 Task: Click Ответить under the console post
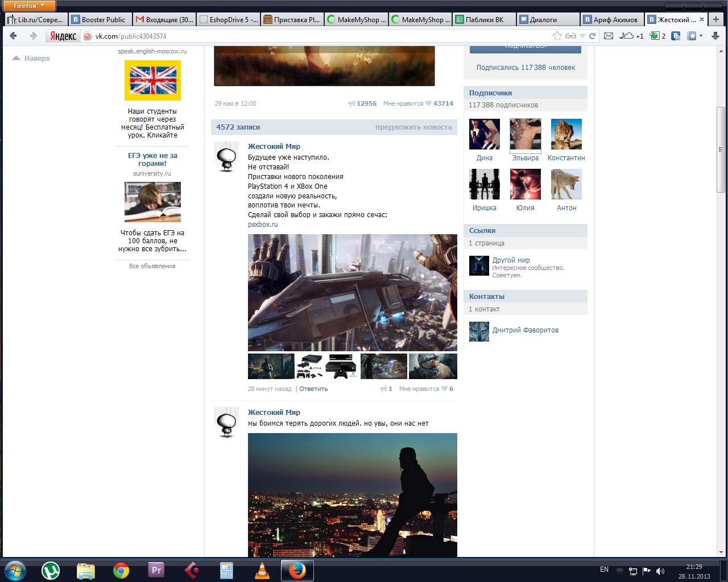(x=313, y=389)
